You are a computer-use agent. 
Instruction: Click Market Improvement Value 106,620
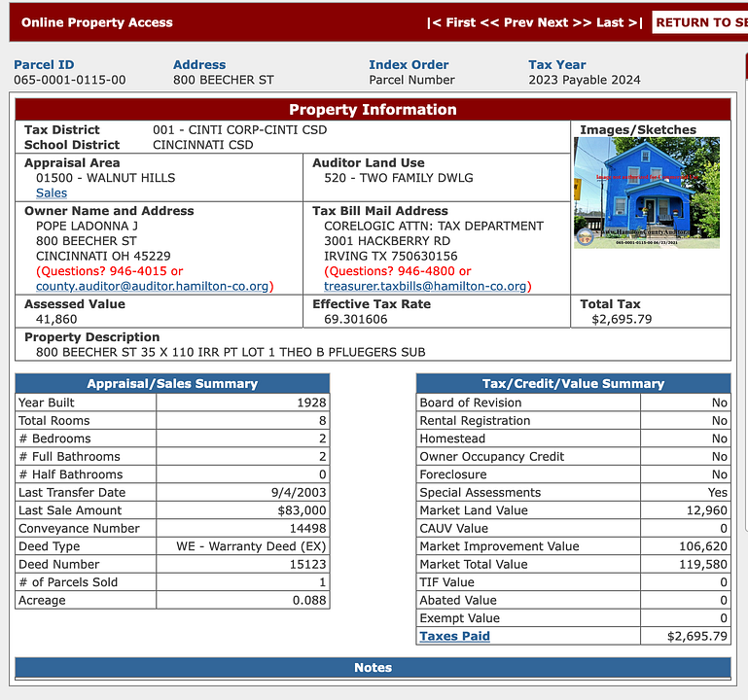tap(703, 546)
